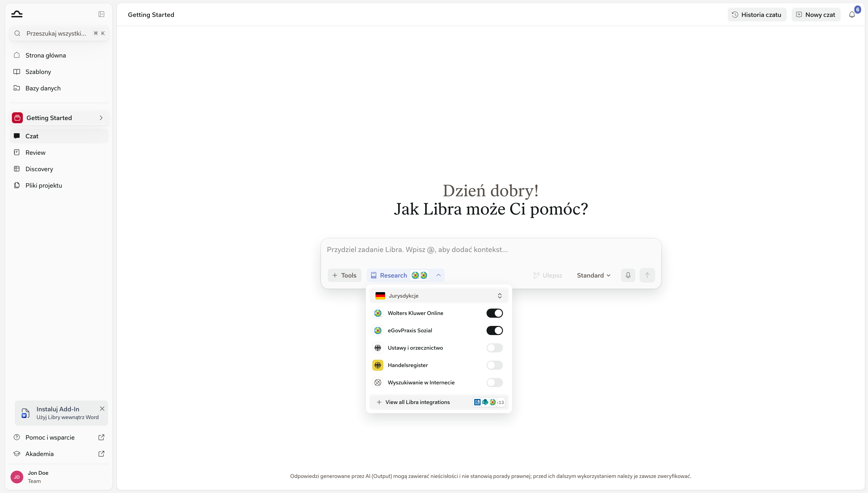Collapse the Research sources chevron
This screenshot has width=868, height=493.
pos(438,275)
